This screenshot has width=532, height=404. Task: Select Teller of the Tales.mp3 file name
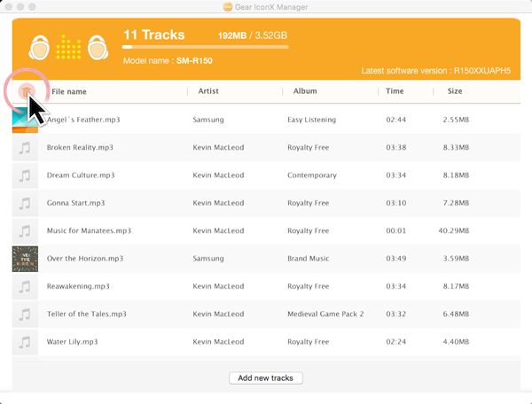click(x=87, y=315)
